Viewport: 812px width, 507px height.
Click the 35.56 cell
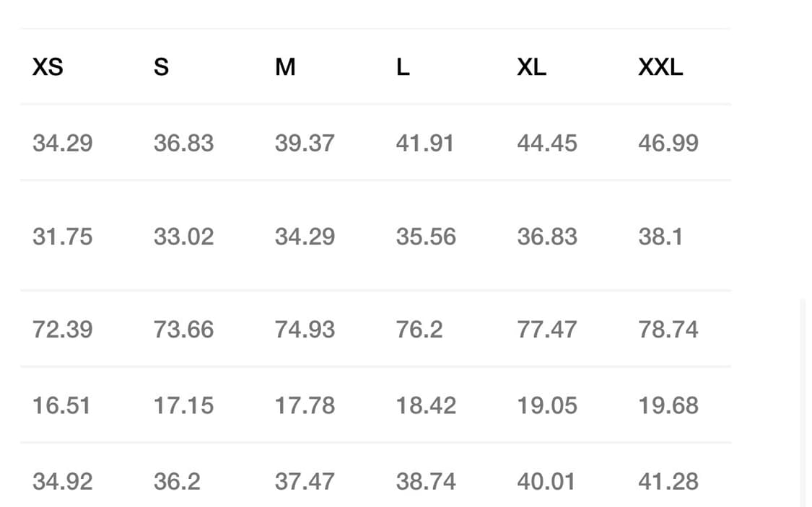(x=426, y=237)
